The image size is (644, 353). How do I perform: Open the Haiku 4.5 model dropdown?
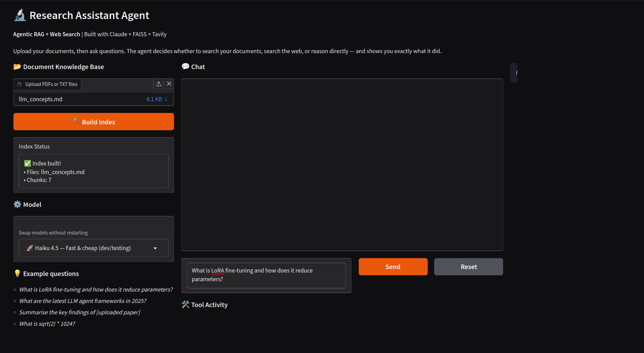[x=94, y=248]
